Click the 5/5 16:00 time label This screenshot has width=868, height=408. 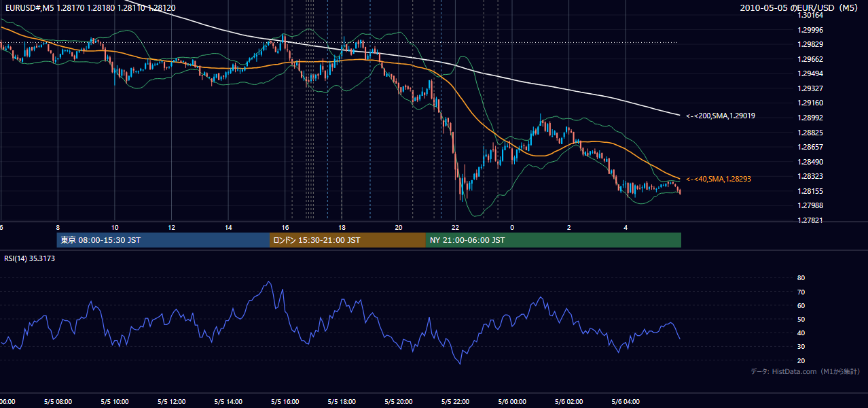(285, 402)
